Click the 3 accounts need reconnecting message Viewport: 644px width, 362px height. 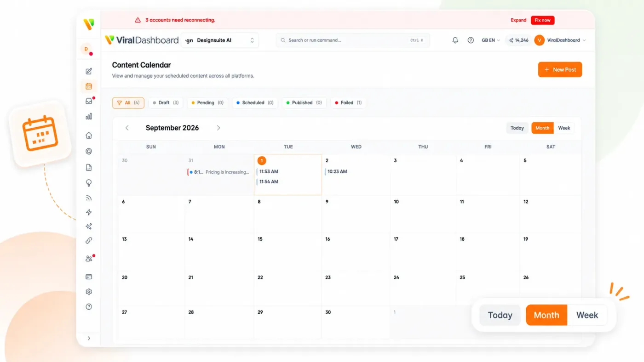click(180, 20)
